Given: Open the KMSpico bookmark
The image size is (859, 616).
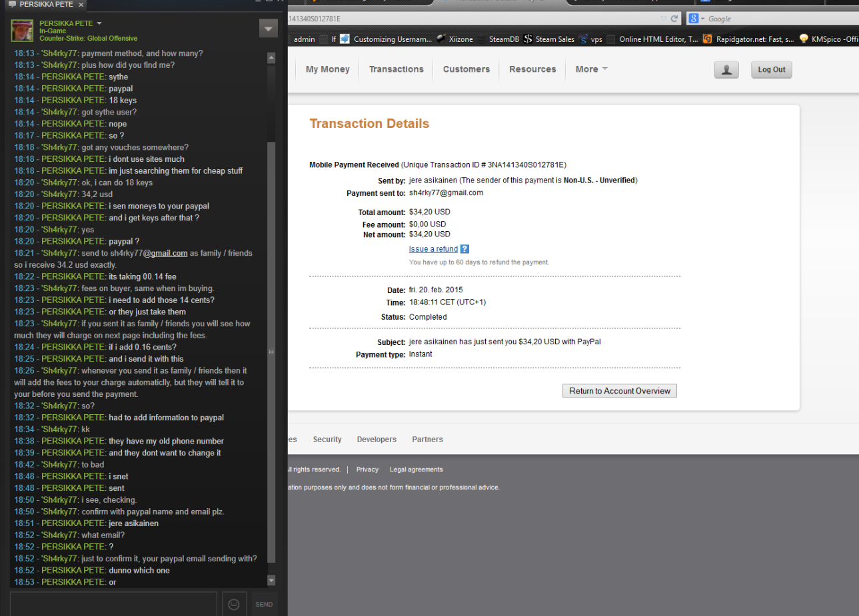Looking at the screenshot, I should click(x=828, y=39).
